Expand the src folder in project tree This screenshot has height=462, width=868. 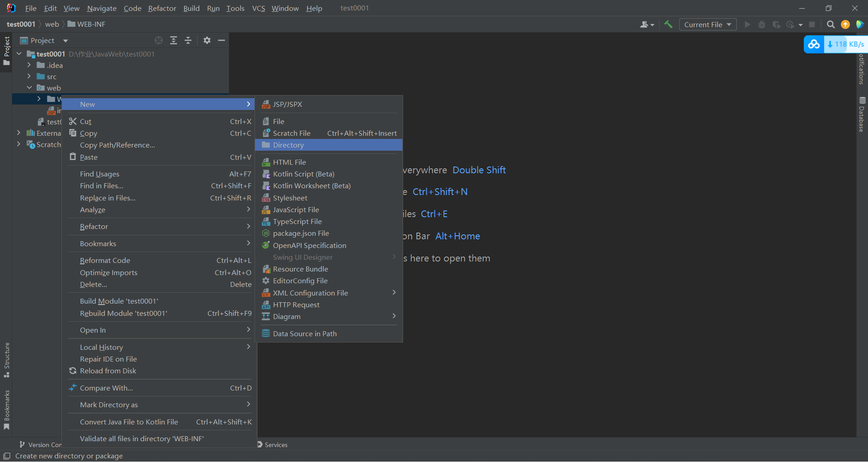pos(29,76)
